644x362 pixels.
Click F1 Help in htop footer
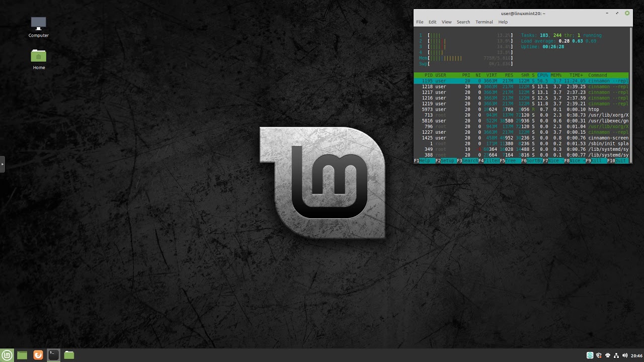click(x=424, y=161)
